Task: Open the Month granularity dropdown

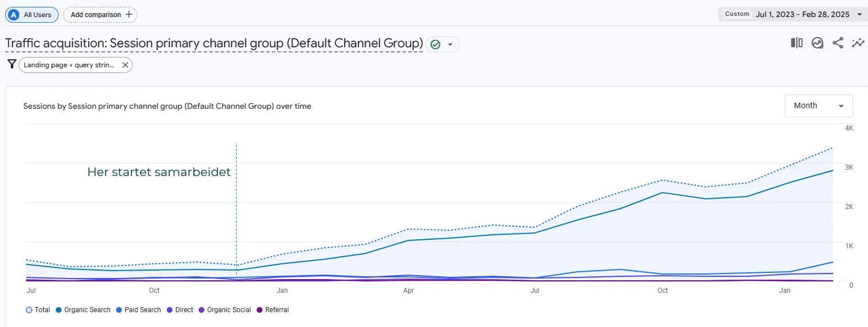Action: pyautogui.click(x=818, y=106)
